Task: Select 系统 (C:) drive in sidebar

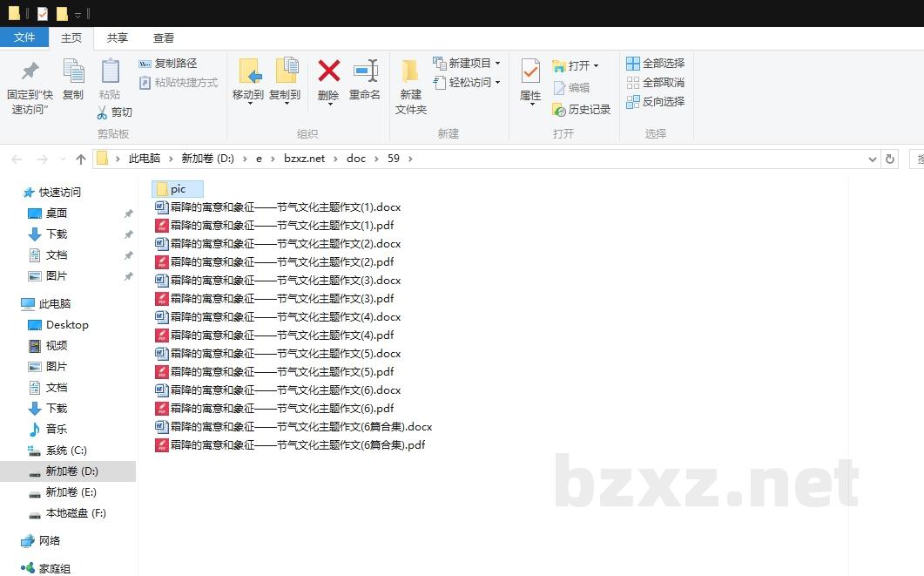Action: (66, 451)
